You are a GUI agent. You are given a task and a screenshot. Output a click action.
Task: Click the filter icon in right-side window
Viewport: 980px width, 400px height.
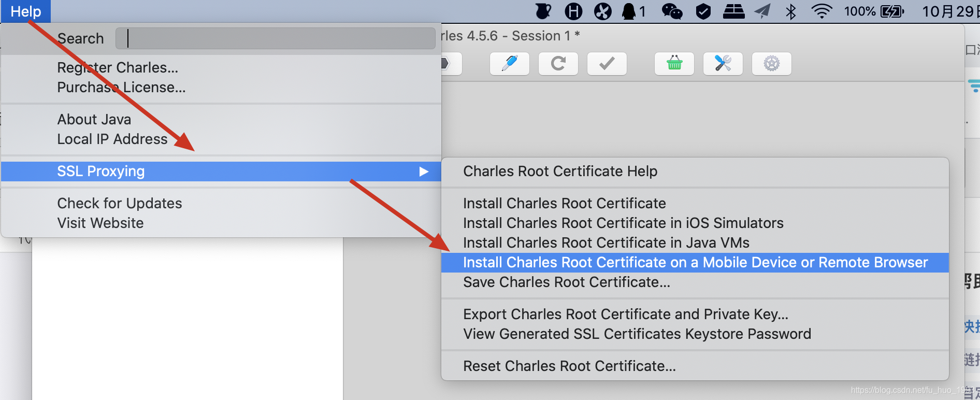click(x=974, y=86)
